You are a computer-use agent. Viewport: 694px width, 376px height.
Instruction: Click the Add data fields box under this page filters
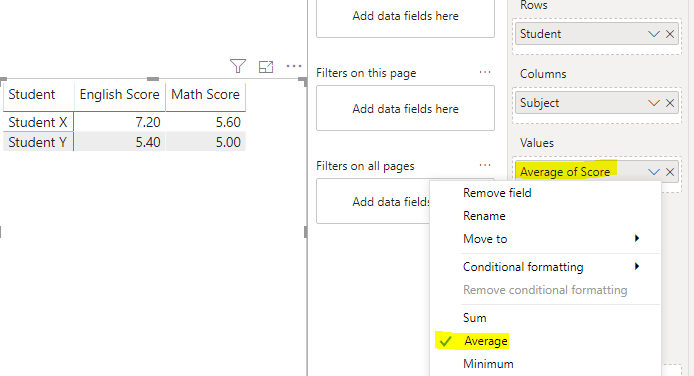pos(405,108)
